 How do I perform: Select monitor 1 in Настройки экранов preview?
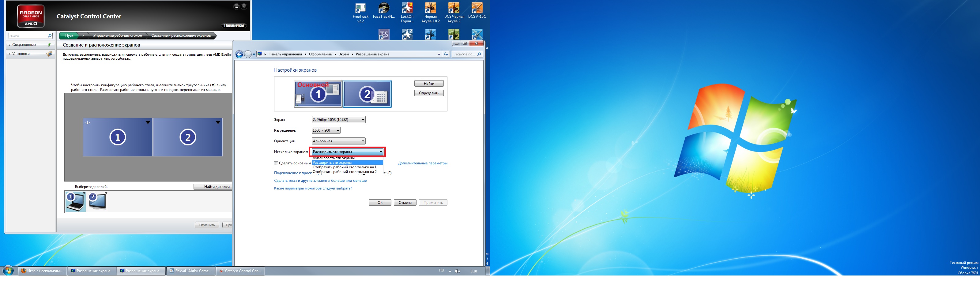(318, 94)
